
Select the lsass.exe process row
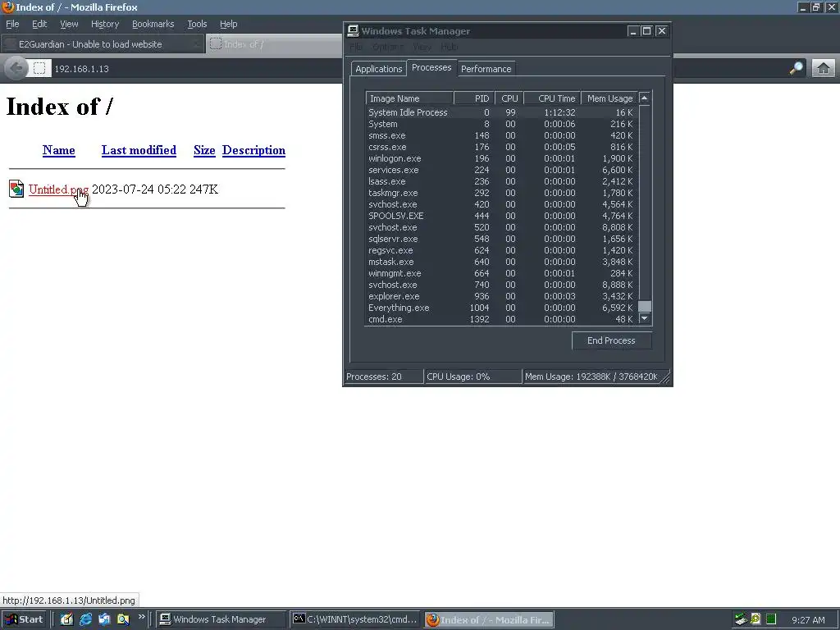click(501, 181)
